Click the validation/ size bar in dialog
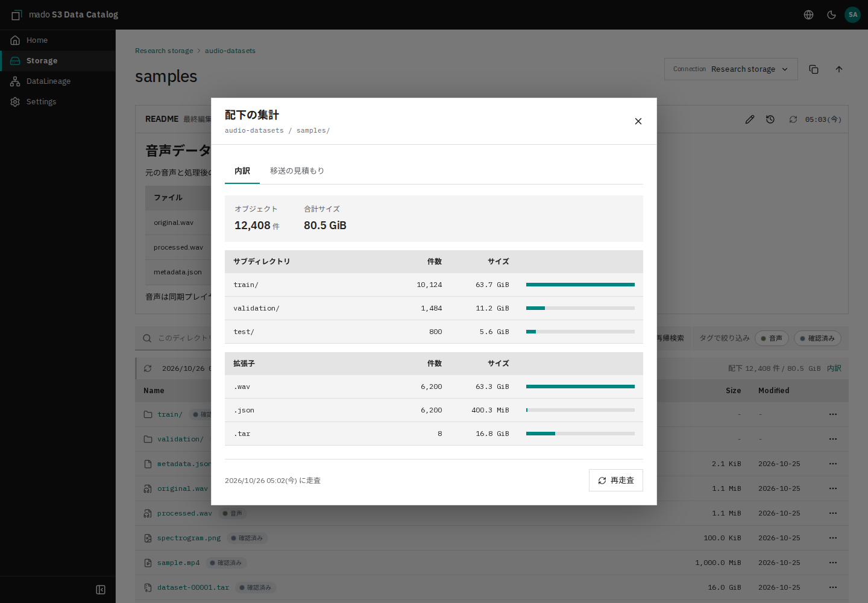This screenshot has width=868, height=603. 580,308
